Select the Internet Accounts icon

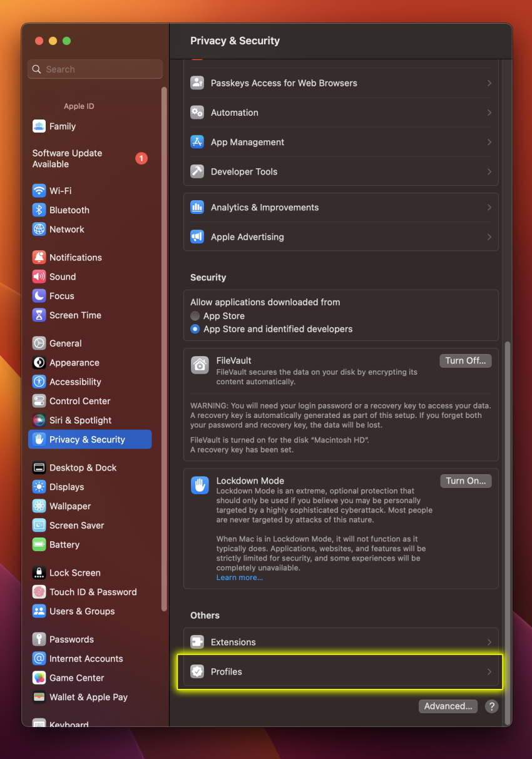click(39, 659)
